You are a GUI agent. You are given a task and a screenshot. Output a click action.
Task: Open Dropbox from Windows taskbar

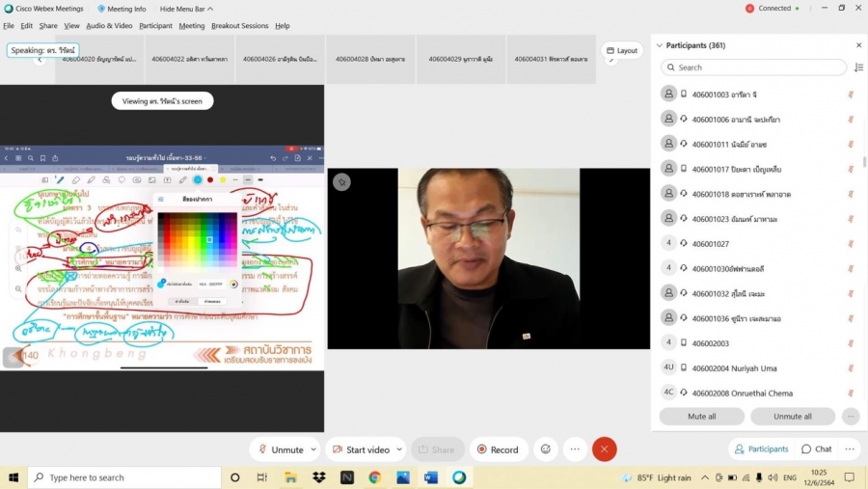coord(318,477)
